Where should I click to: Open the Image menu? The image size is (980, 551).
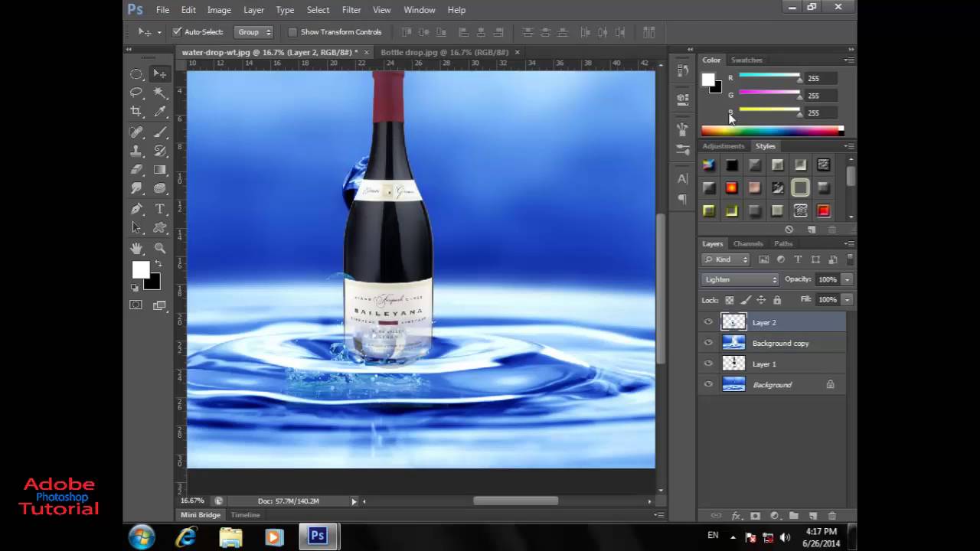coord(219,10)
